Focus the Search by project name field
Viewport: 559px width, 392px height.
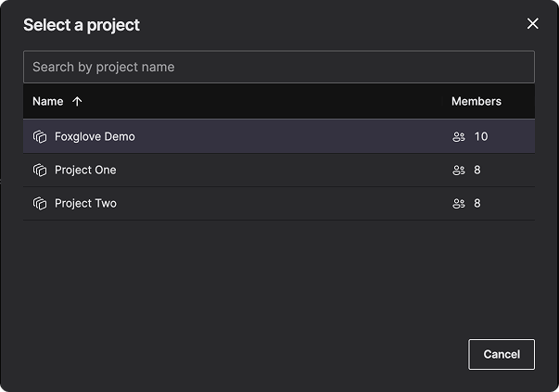coord(278,67)
